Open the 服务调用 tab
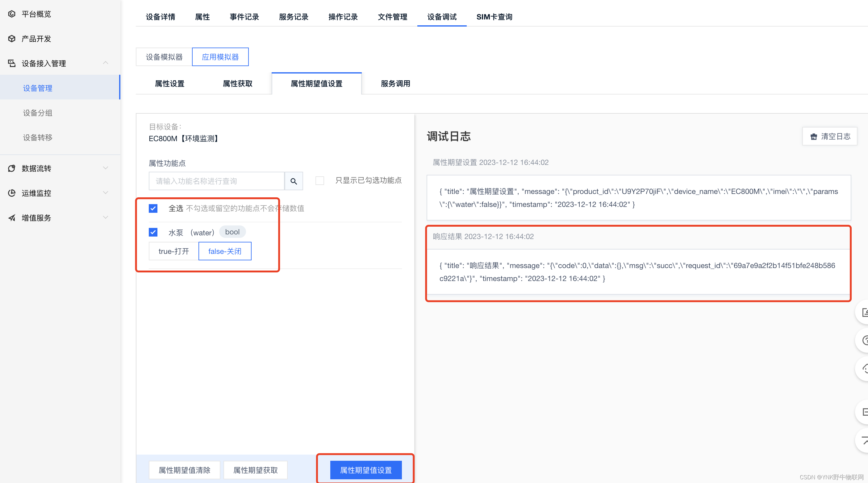 click(395, 84)
